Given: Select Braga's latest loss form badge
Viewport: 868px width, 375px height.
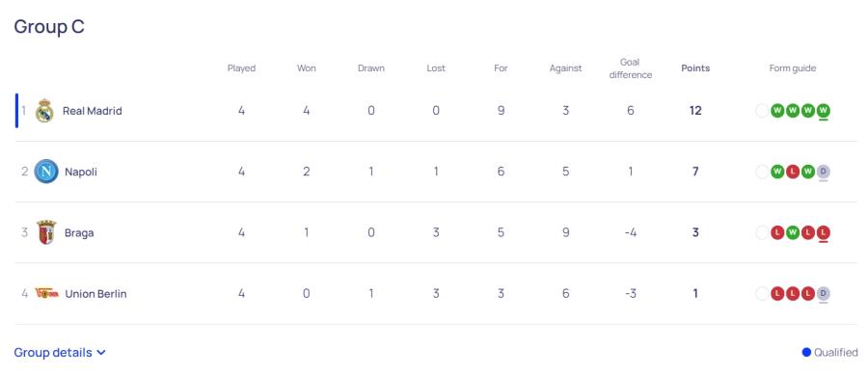Looking at the screenshot, I should coord(824,232).
